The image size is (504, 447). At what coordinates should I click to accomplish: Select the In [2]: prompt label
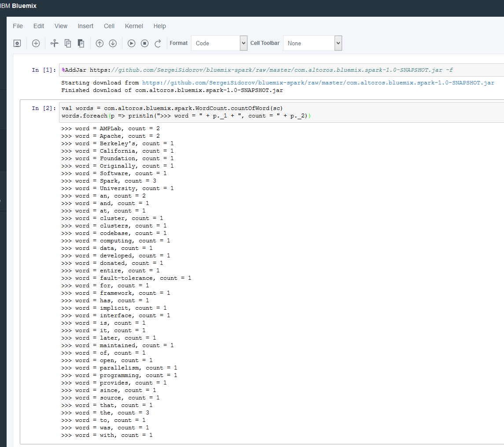tap(44, 108)
